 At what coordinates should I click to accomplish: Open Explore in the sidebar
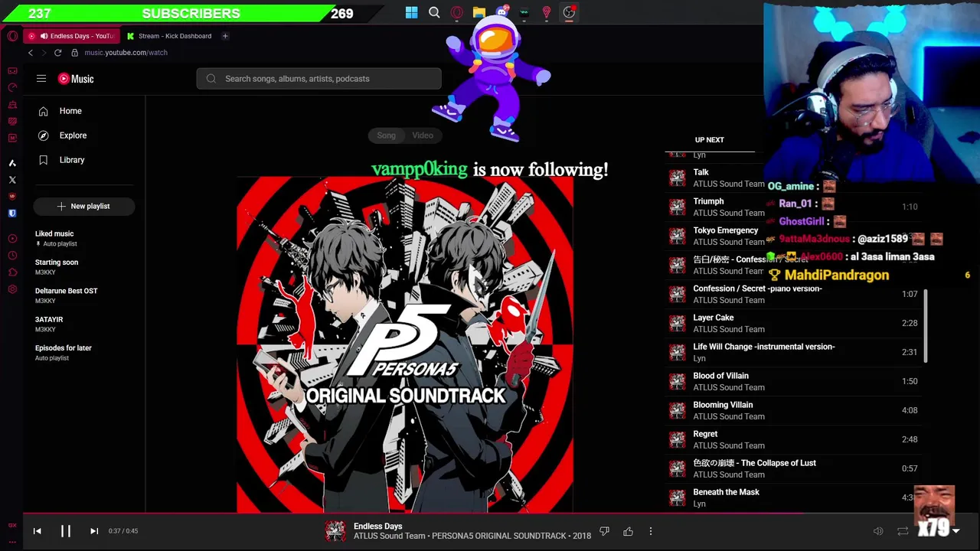coord(84,135)
